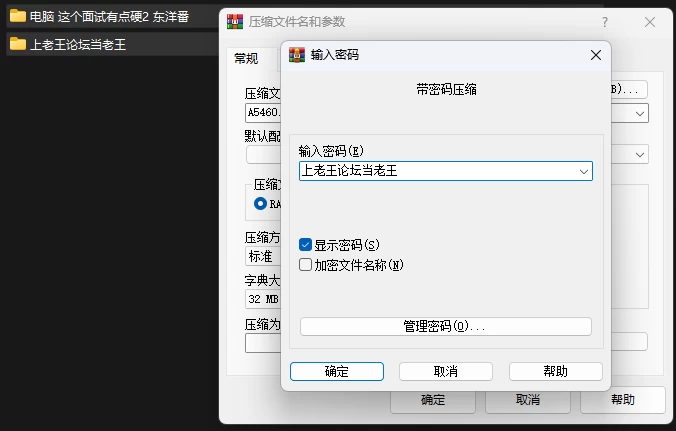Open the 管理密码 button
This screenshot has width=676, height=431.
click(446, 326)
